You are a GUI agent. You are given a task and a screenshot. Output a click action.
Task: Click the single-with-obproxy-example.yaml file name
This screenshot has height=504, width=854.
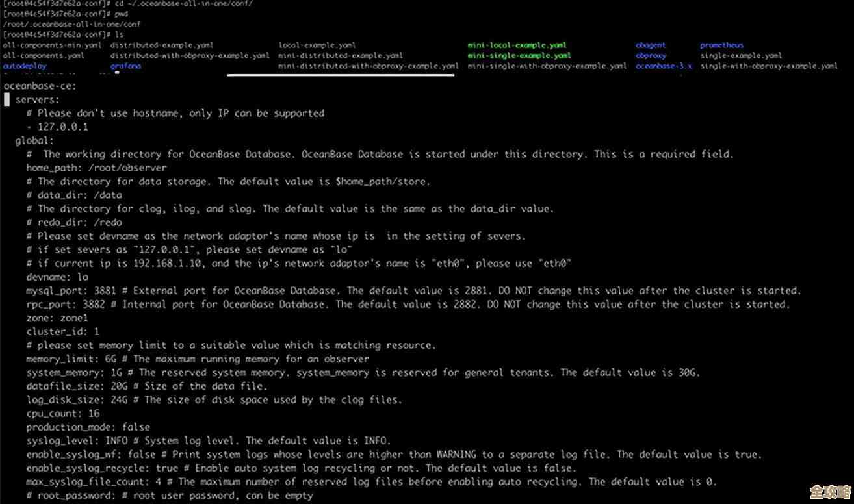[769, 66]
